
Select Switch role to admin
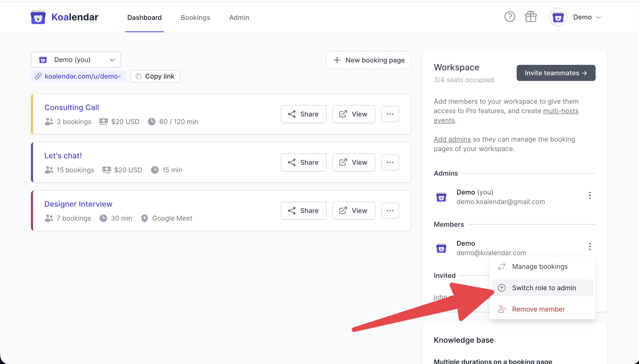pyautogui.click(x=544, y=288)
